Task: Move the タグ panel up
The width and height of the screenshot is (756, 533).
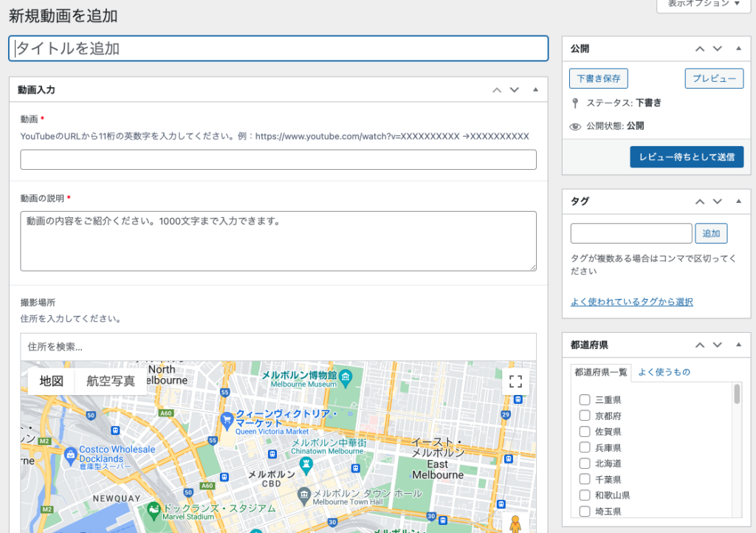Action: point(700,202)
